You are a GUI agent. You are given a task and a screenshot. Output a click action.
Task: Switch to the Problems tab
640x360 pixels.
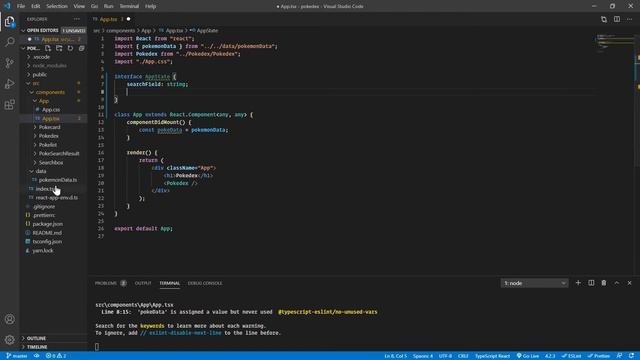point(110,283)
